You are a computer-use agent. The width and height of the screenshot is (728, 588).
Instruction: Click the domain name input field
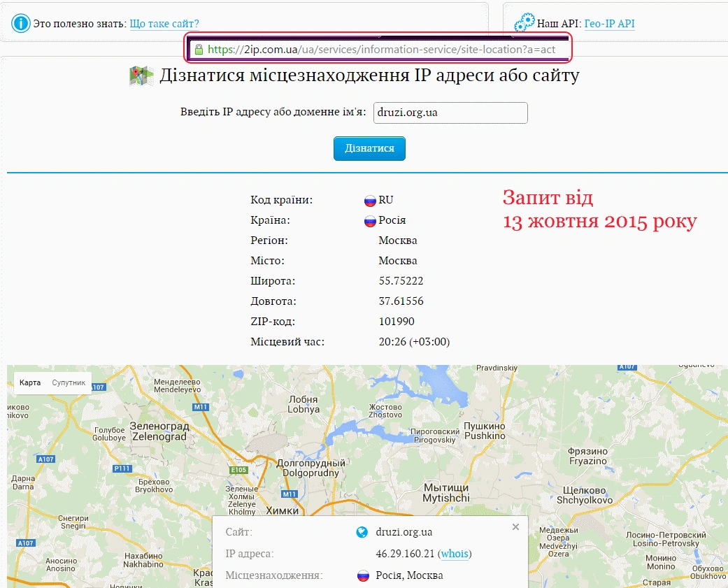pos(450,113)
